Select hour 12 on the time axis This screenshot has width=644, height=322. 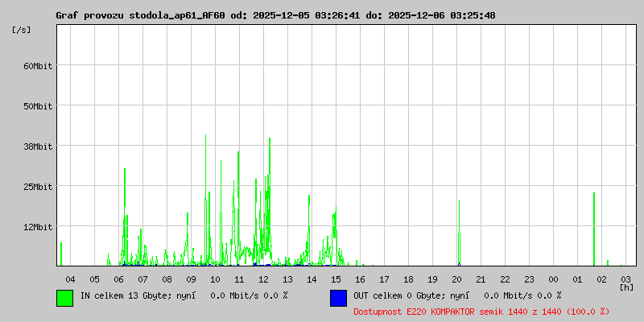click(263, 279)
